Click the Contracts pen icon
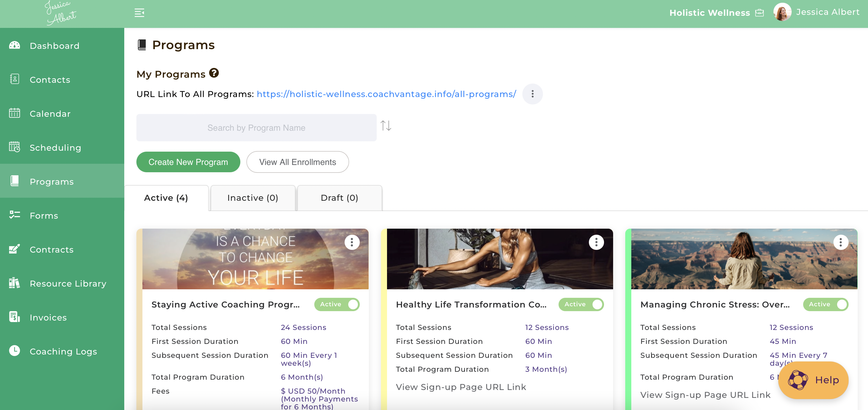 [15, 249]
